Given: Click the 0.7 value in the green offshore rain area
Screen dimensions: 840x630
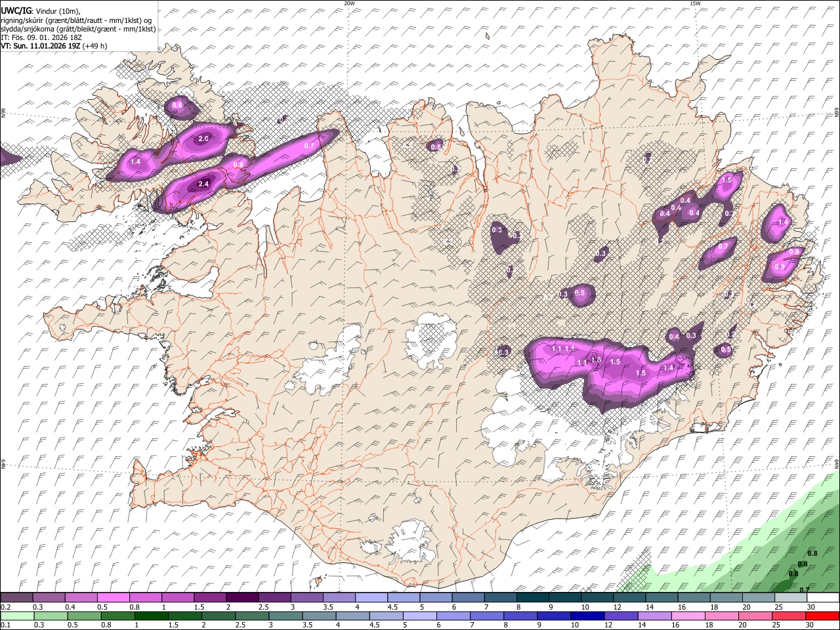Looking at the screenshot, I should 804,589.
